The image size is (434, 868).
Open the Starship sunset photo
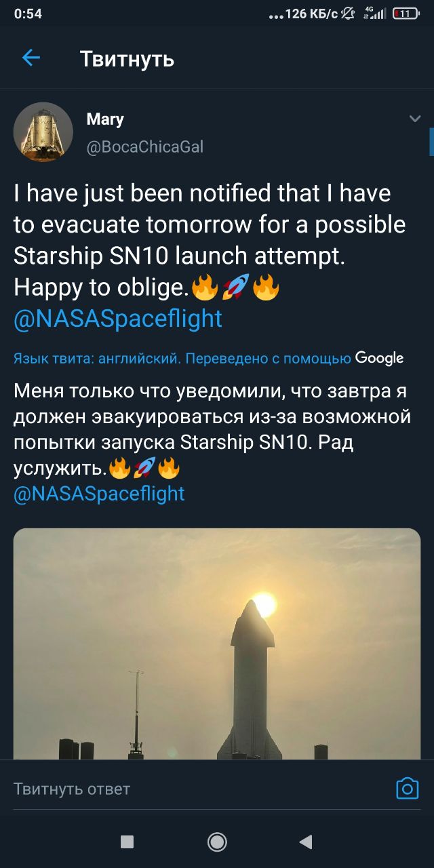[x=217, y=643]
